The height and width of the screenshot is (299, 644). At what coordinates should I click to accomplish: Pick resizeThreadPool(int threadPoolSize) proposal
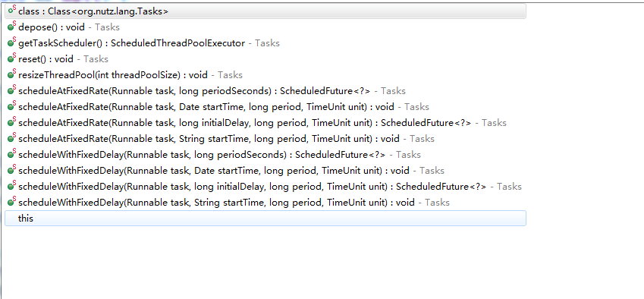tap(265, 75)
